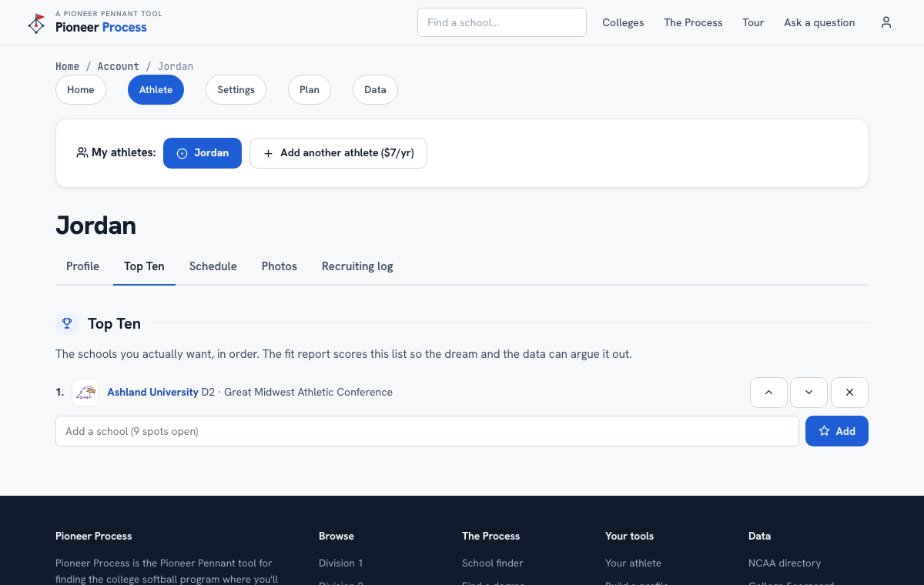This screenshot has height=585, width=924.
Task: Switch to the Top Ten tab
Action: (144, 266)
